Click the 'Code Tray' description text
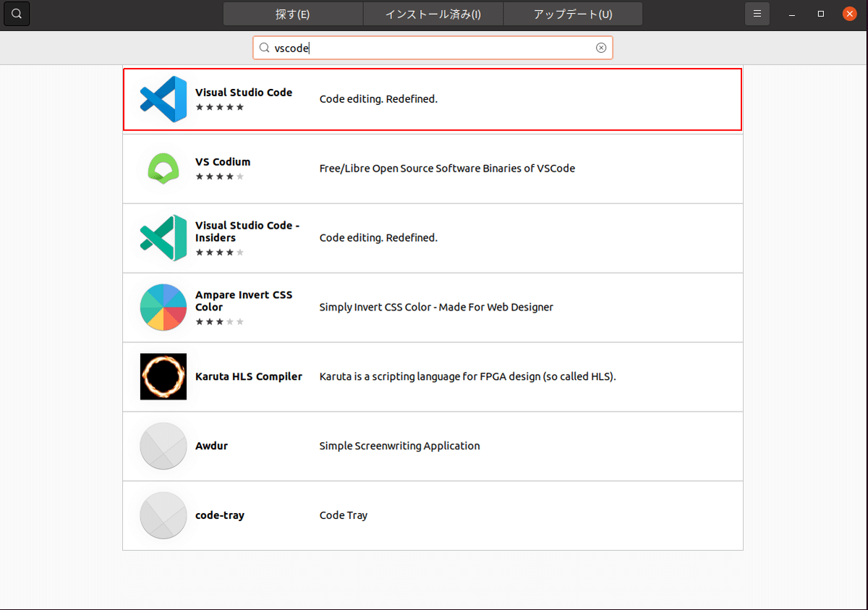The image size is (868, 610). 344,516
